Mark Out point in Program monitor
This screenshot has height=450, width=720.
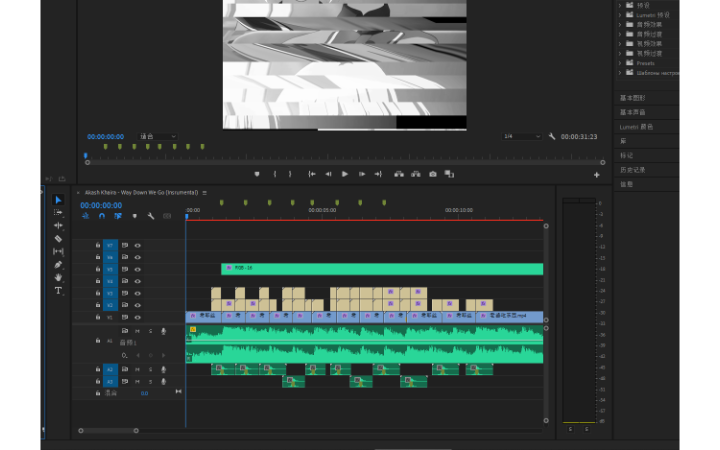[x=290, y=174]
